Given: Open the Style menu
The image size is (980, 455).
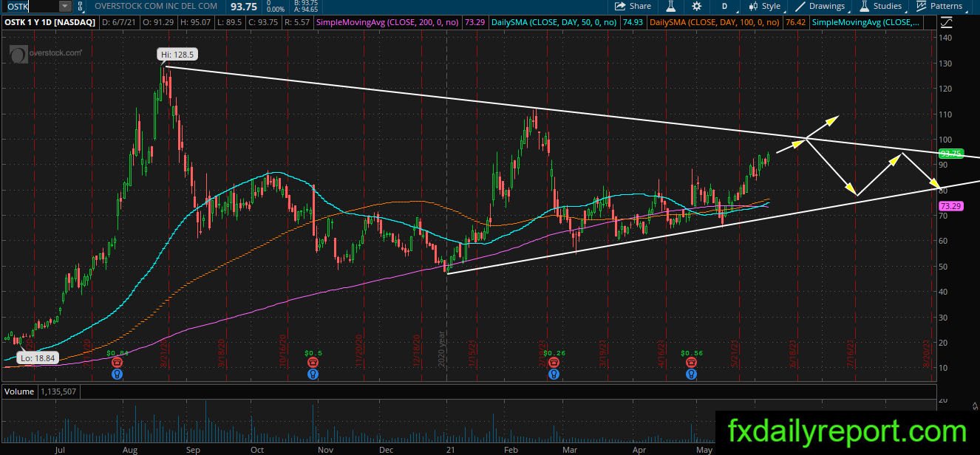Looking at the screenshot, I should coord(764,6).
